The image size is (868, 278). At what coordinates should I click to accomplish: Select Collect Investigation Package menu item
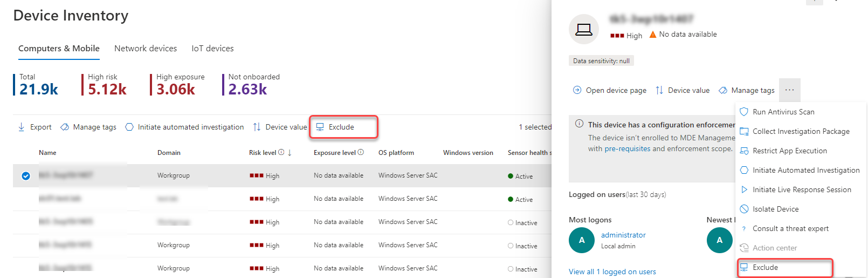tap(801, 131)
